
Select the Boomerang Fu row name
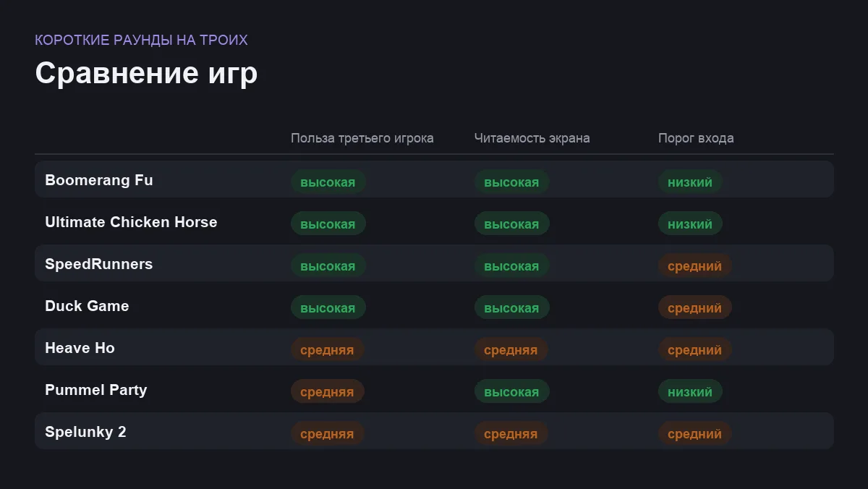99,180
